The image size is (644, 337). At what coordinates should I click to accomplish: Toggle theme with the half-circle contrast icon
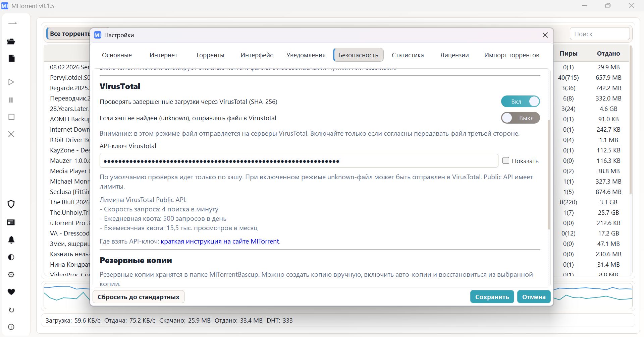pos(11,257)
